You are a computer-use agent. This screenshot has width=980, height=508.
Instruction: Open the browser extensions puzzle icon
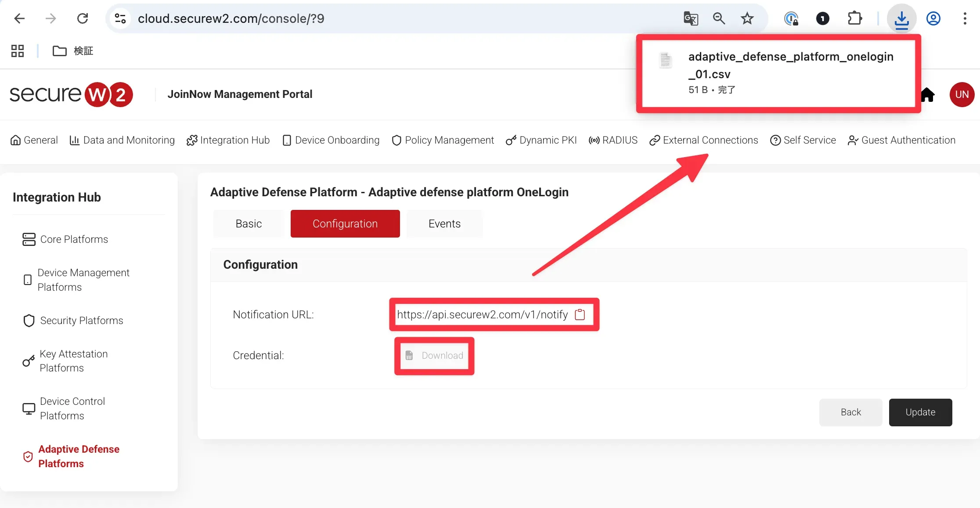pos(854,18)
